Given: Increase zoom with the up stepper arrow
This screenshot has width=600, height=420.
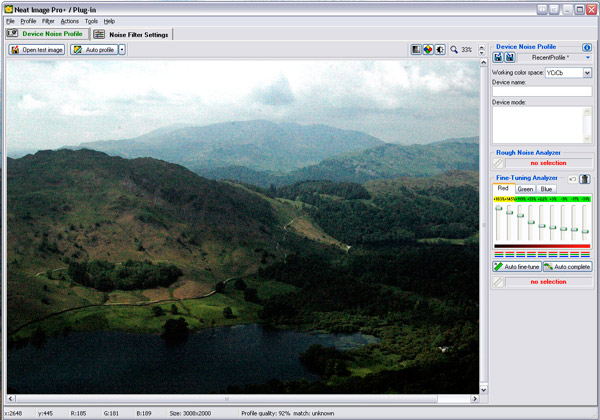Looking at the screenshot, I should 481,47.
